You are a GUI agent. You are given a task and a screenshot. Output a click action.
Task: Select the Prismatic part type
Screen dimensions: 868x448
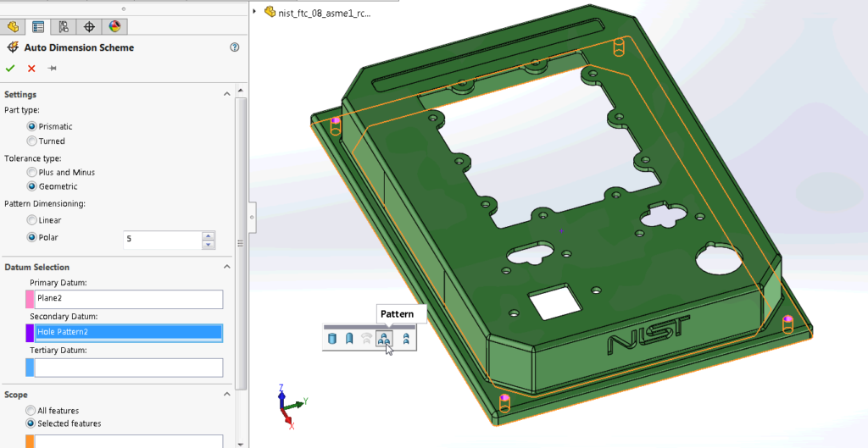(x=32, y=127)
